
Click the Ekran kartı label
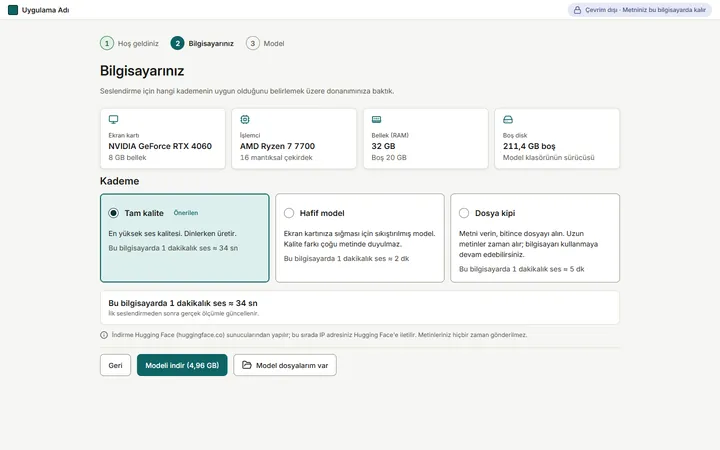click(124, 135)
